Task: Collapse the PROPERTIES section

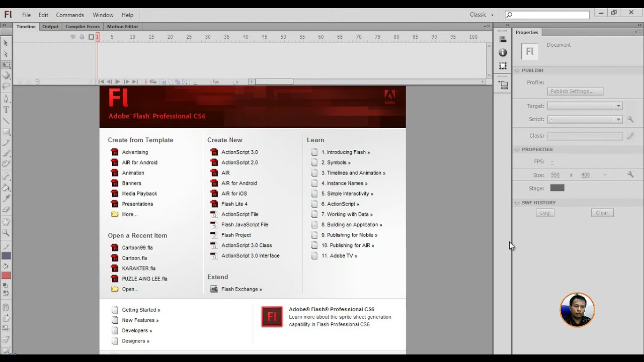Action: point(517,149)
